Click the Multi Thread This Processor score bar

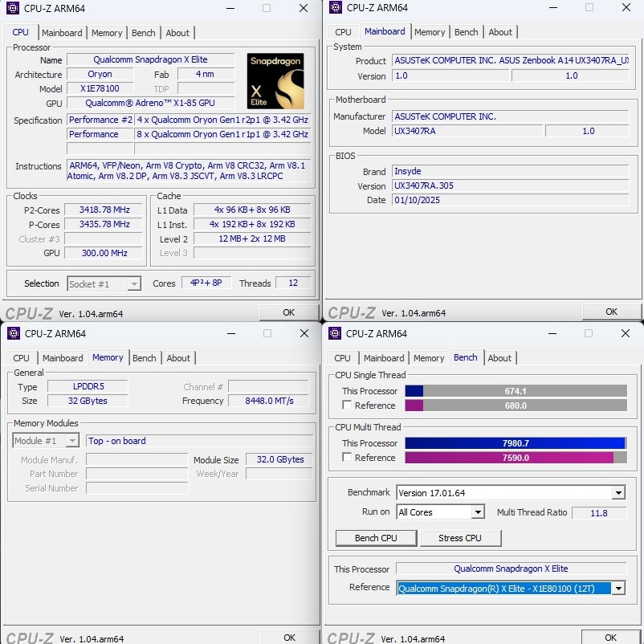pos(515,443)
